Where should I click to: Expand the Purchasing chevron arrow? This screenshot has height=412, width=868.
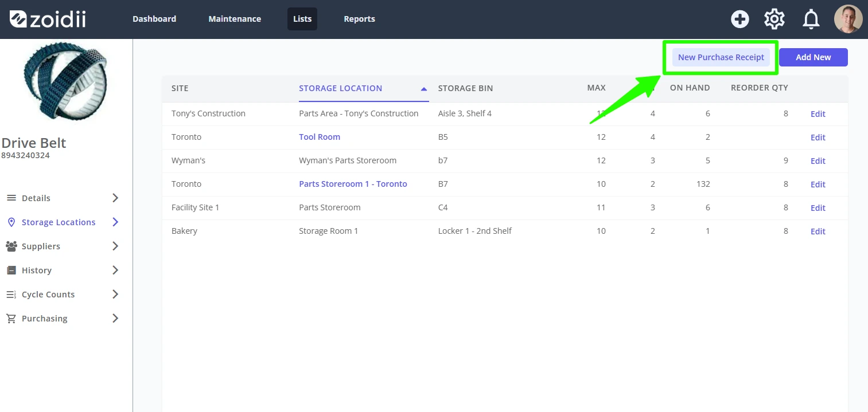(x=115, y=318)
